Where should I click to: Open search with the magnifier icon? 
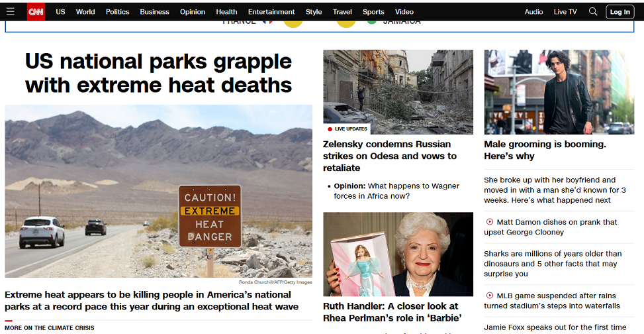coord(593,12)
